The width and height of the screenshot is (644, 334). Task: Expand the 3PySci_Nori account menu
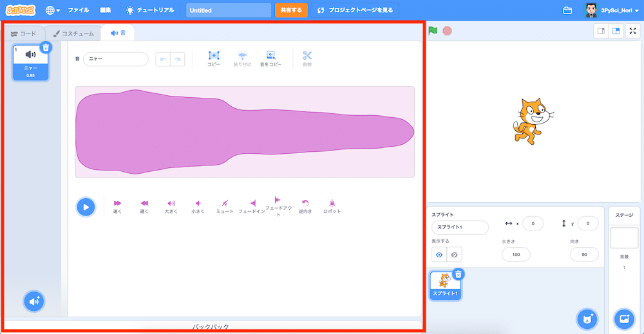click(611, 10)
